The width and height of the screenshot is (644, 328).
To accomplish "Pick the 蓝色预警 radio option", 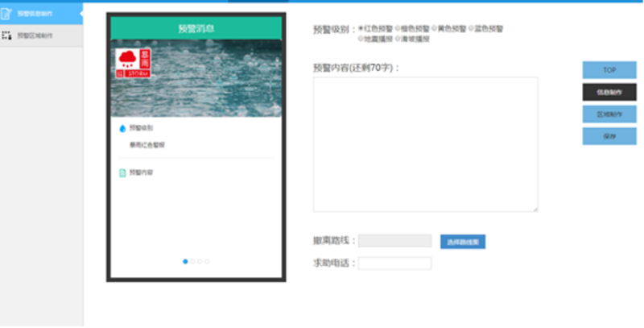I will (x=471, y=28).
